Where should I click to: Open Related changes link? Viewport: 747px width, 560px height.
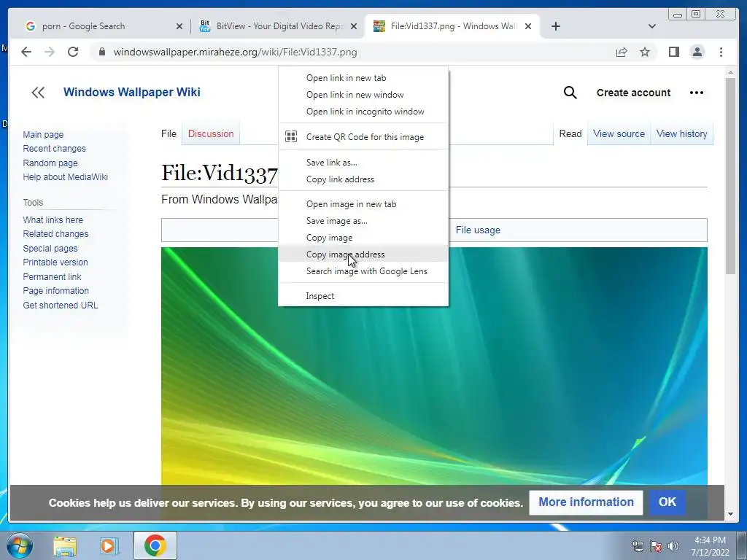pyautogui.click(x=55, y=234)
